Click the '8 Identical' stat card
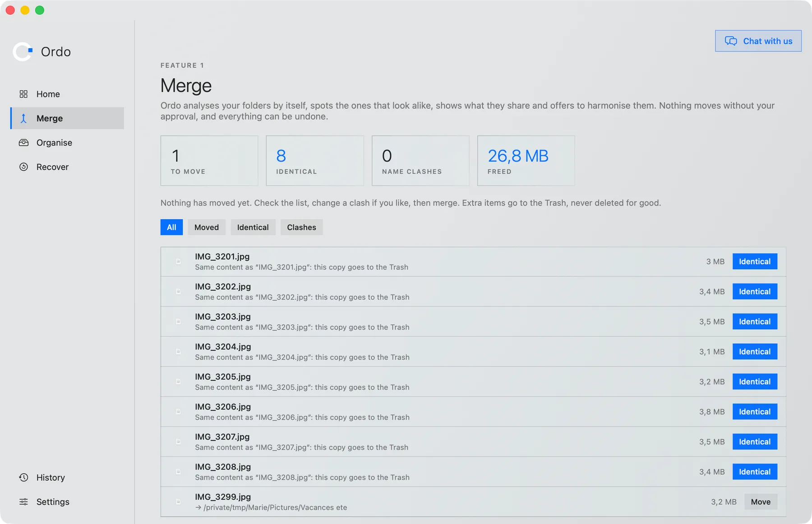Image resolution: width=812 pixels, height=524 pixels. point(315,161)
